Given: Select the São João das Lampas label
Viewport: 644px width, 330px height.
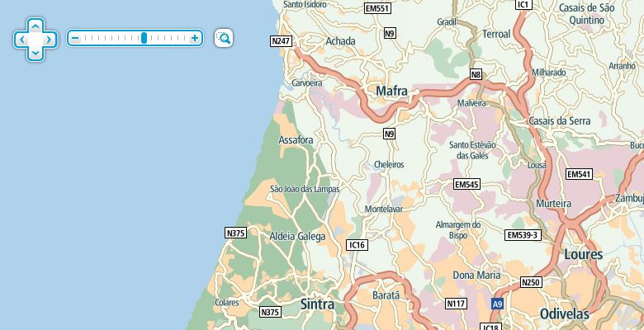Looking at the screenshot, I should (305, 189).
